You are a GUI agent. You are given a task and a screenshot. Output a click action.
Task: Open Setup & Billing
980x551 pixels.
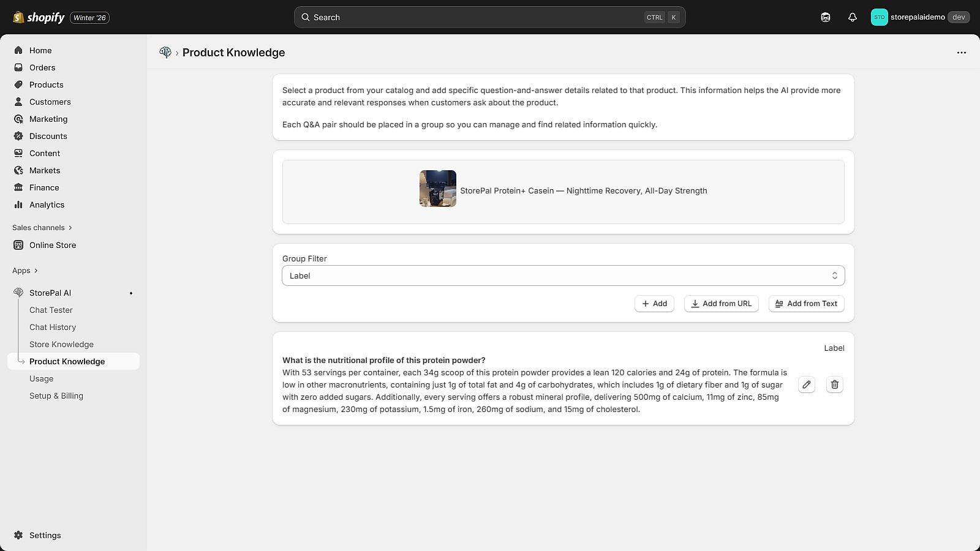56,395
